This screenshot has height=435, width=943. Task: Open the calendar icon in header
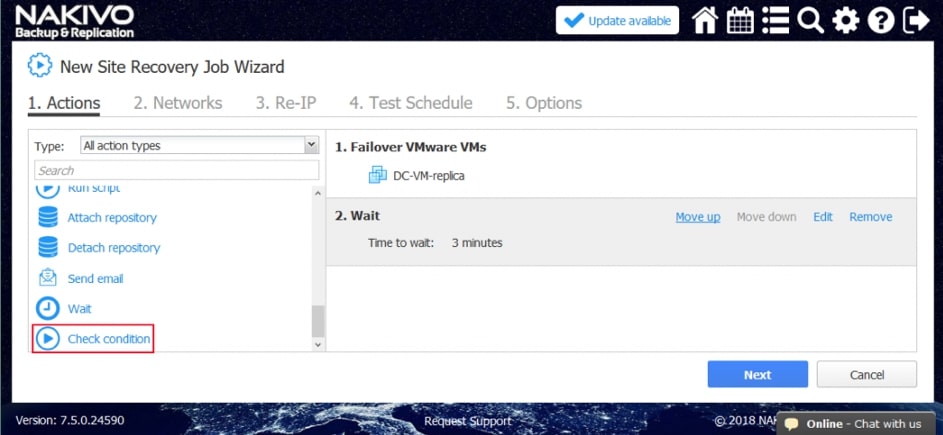click(x=740, y=20)
